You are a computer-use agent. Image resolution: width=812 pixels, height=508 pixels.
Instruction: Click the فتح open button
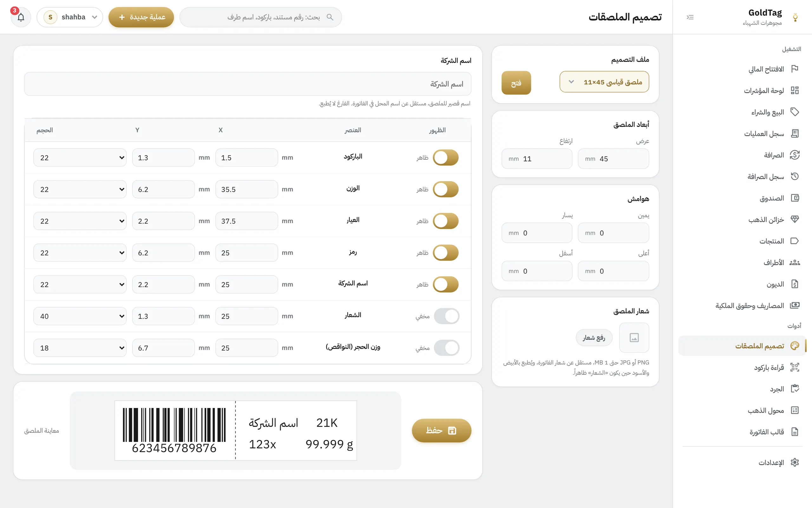tap(516, 83)
